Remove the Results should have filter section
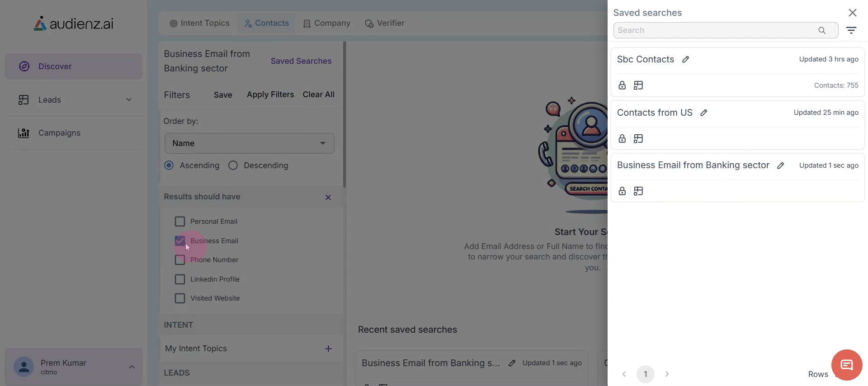The height and width of the screenshot is (386, 868). coord(328,198)
